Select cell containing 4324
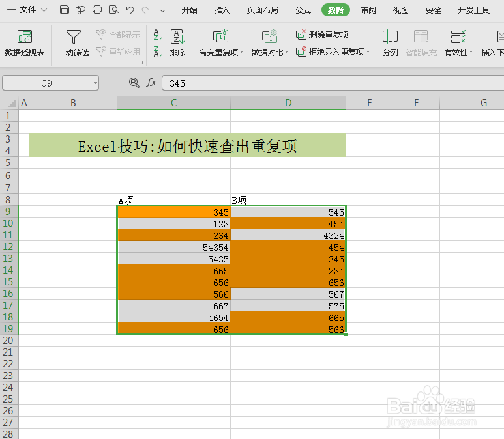 point(288,235)
